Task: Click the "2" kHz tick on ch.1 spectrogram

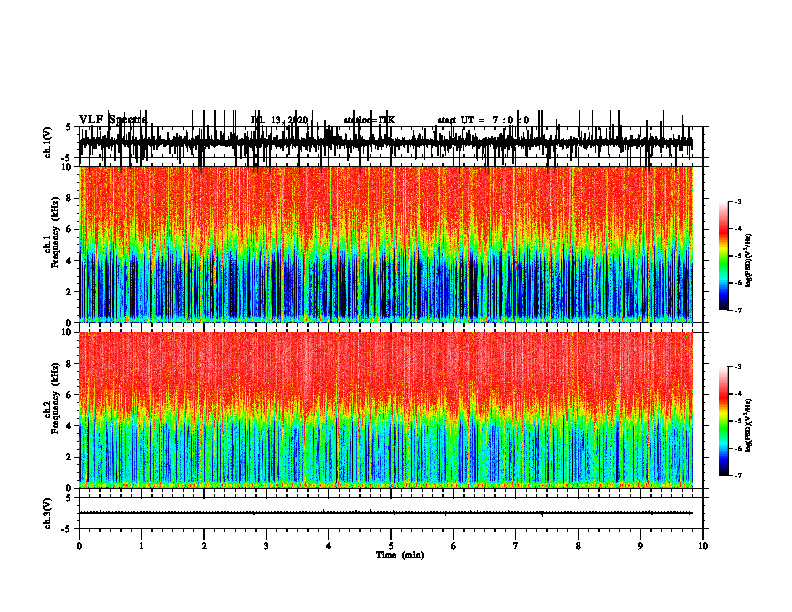Action: click(69, 292)
